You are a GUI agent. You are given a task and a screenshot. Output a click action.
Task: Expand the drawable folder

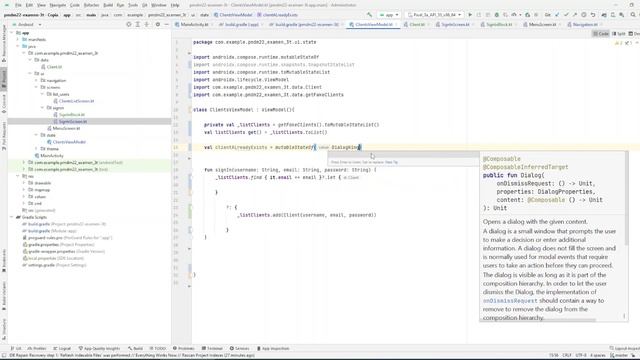coord(24,183)
